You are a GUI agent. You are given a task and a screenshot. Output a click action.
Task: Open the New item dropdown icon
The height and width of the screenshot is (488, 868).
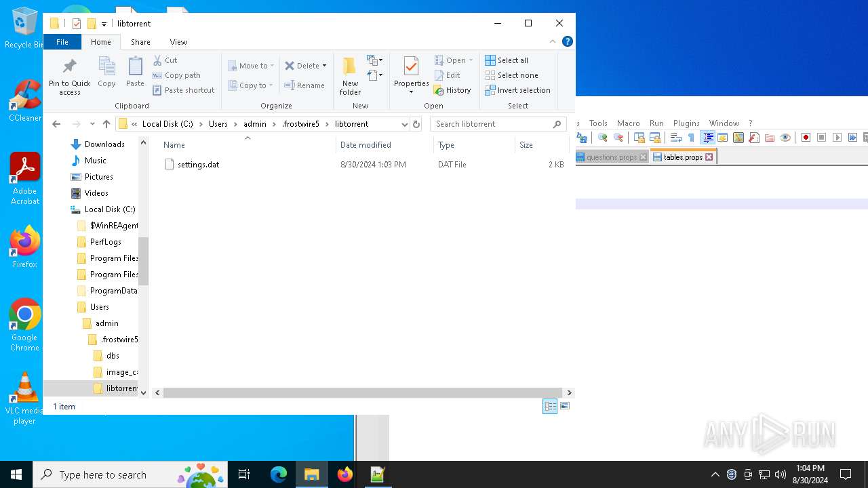point(374,60)
